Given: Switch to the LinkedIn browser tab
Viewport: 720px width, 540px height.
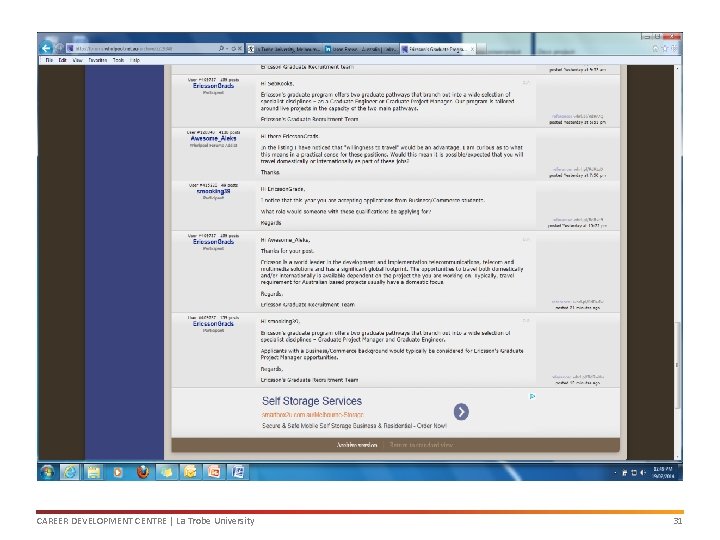Looking at the screenshot, I should (361, 49).
